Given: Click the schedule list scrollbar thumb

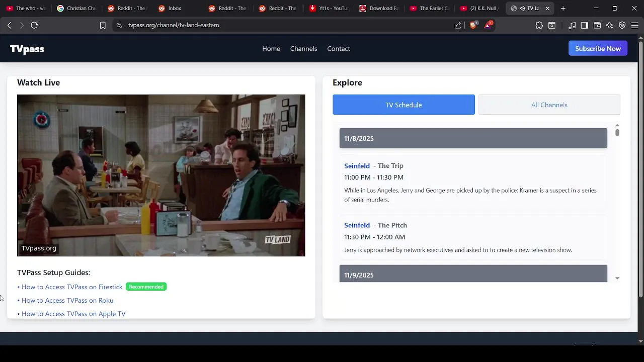Looking at the screenshot, I should [x=617, y=132].
